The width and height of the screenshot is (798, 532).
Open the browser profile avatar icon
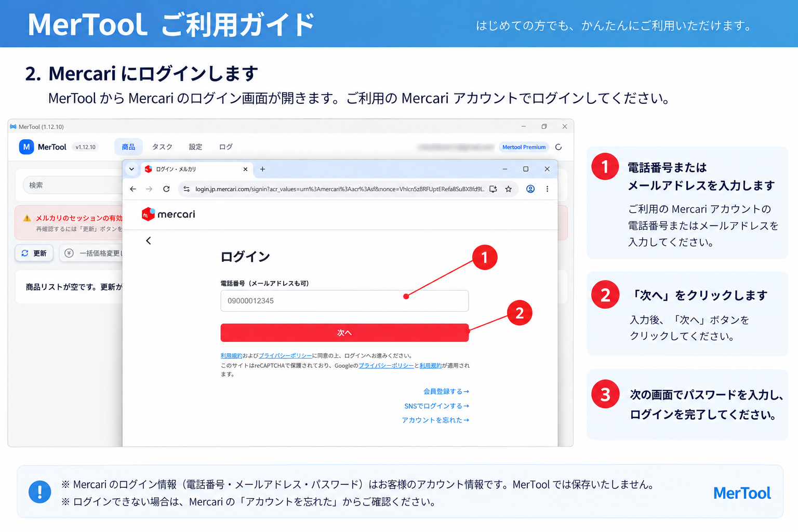[530, 189]
